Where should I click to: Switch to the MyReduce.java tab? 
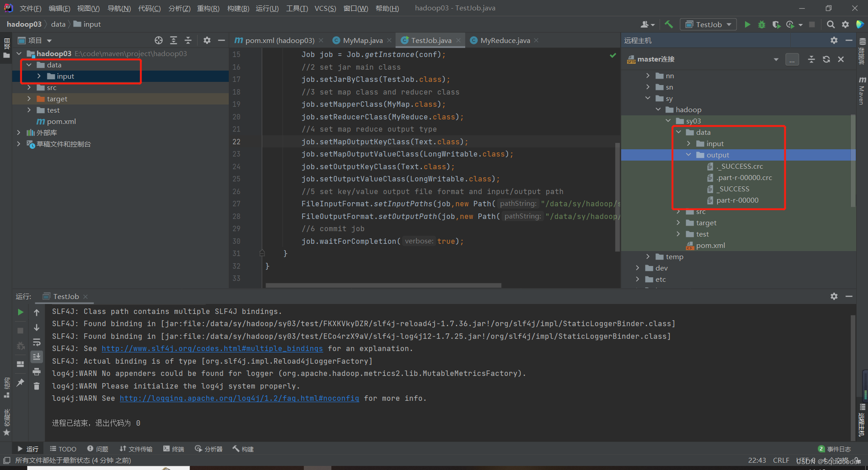(505, 40)
